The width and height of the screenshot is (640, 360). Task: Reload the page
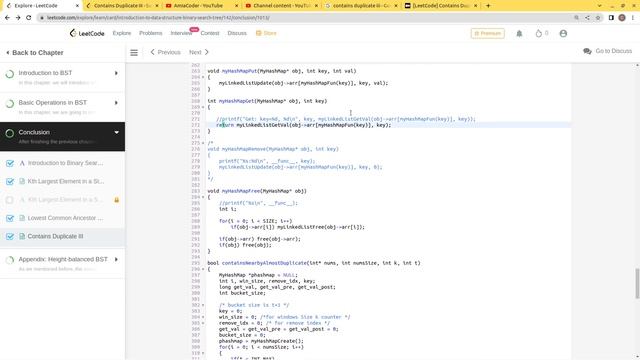tap(29, 18)
